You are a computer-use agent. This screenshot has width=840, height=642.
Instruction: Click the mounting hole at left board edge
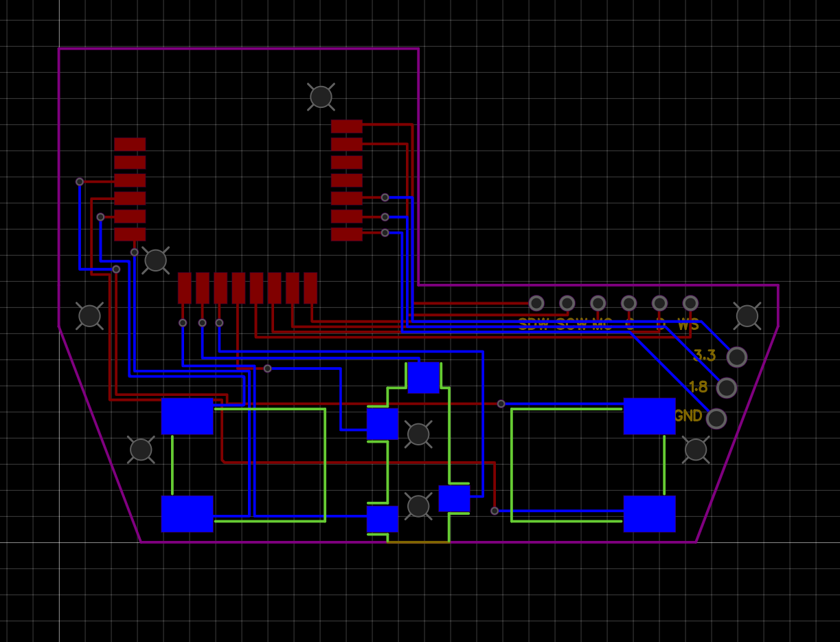[x=89, y=316]
